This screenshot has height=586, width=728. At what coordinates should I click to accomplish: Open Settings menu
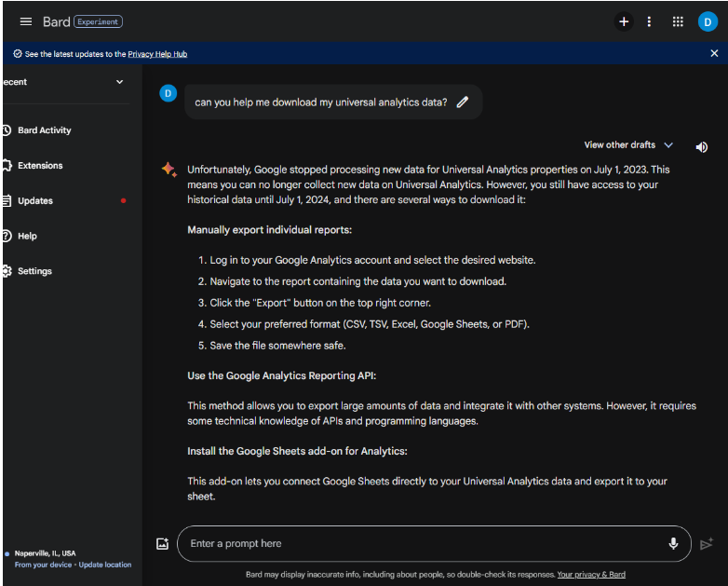click(x=34, y=271)
